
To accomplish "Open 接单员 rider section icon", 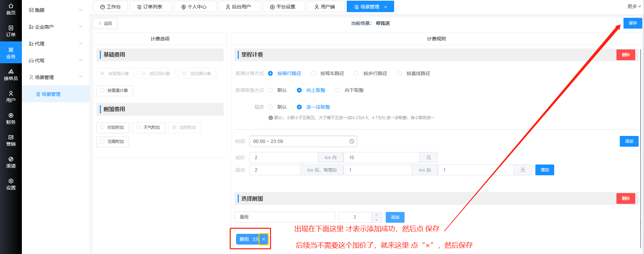I will 11,75.
